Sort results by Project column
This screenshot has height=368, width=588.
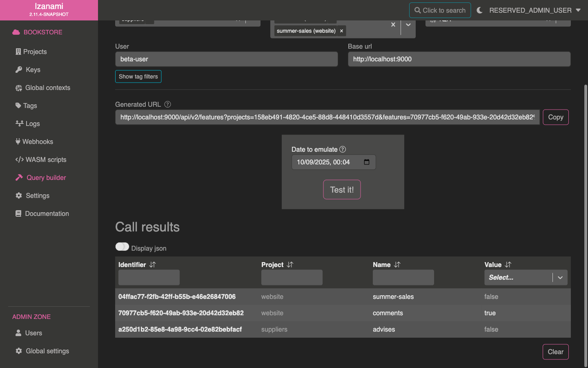[x=290, y=265]
